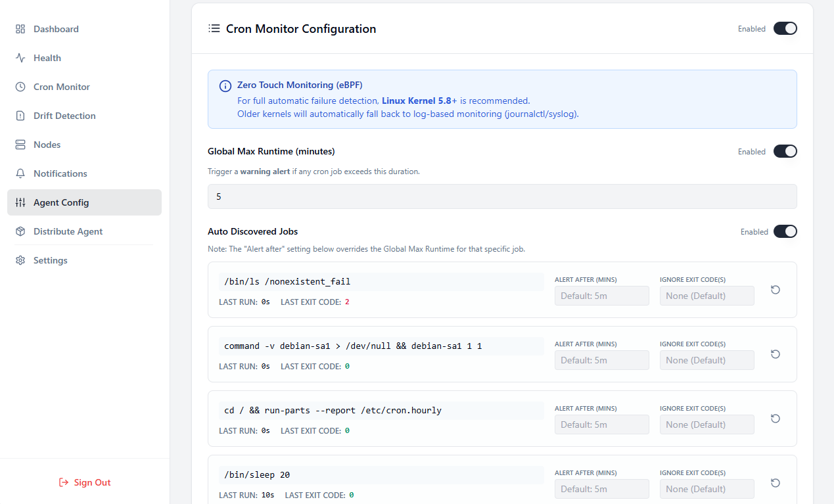834x504 pixels.
Task: Click the Sign Out button
Action: click(85, 482)
